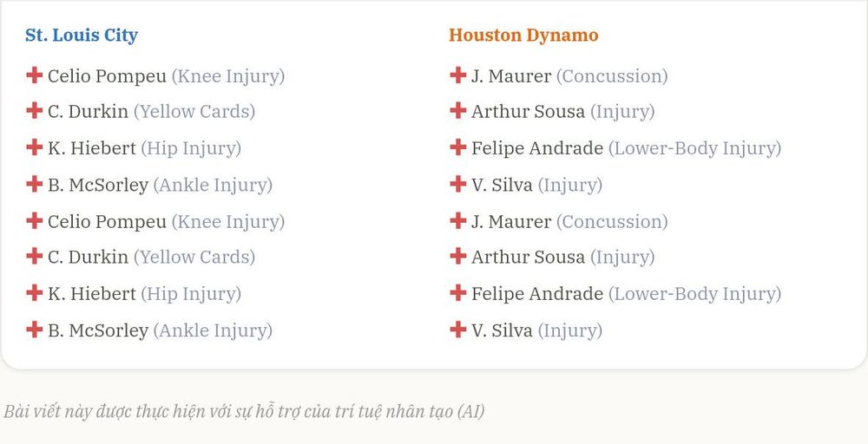868x444 pixels.
Task: Select the first (Concussion) label next to J. Maurer
Action: tap(612, 76)
